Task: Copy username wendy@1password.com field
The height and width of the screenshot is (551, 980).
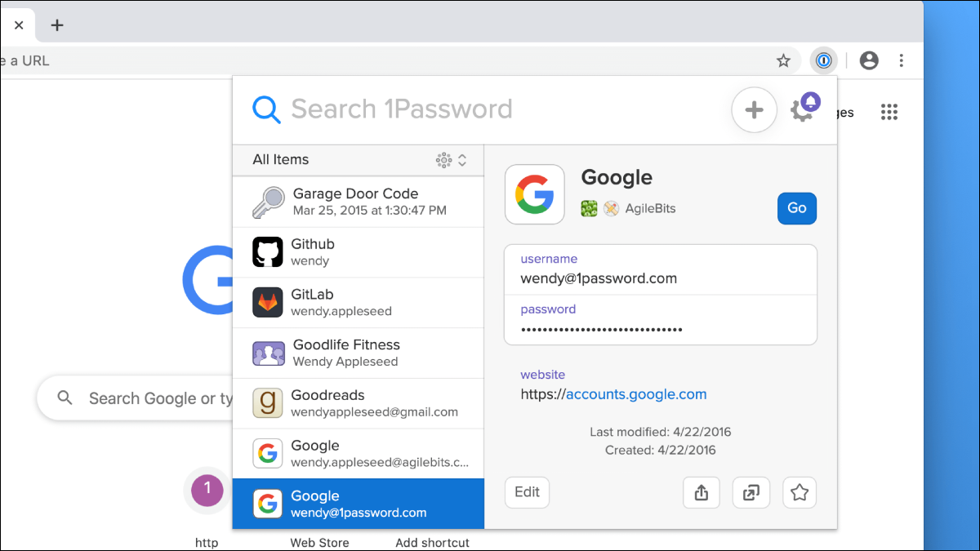Action: pos(661,269)
